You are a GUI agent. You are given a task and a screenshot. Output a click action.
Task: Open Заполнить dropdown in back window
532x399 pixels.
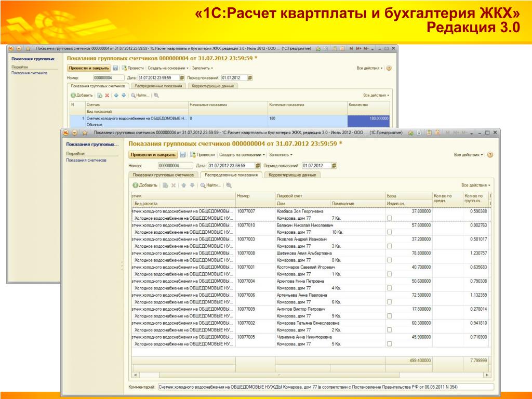[x=202, y=68]
